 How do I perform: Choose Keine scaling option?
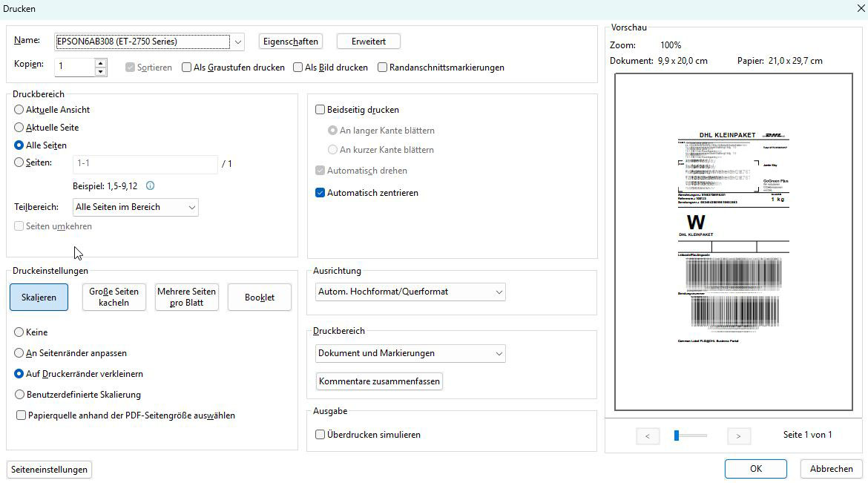point(19,332)
